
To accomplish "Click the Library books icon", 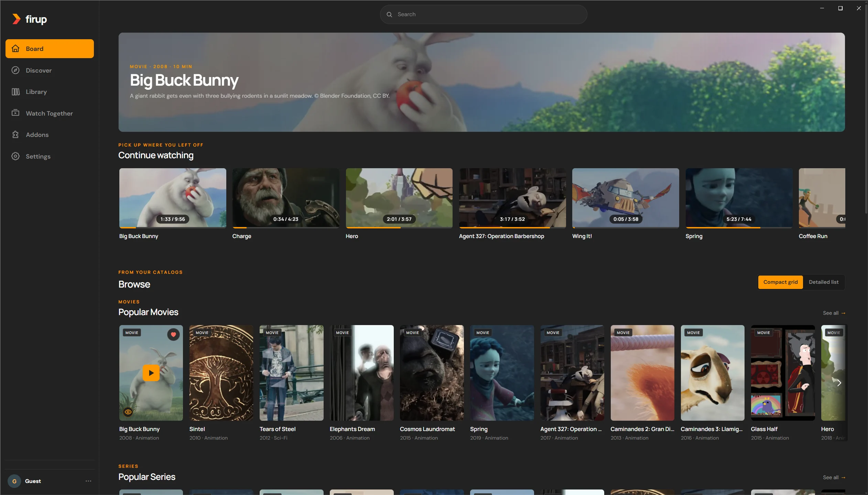I will [x=15, y=92].
